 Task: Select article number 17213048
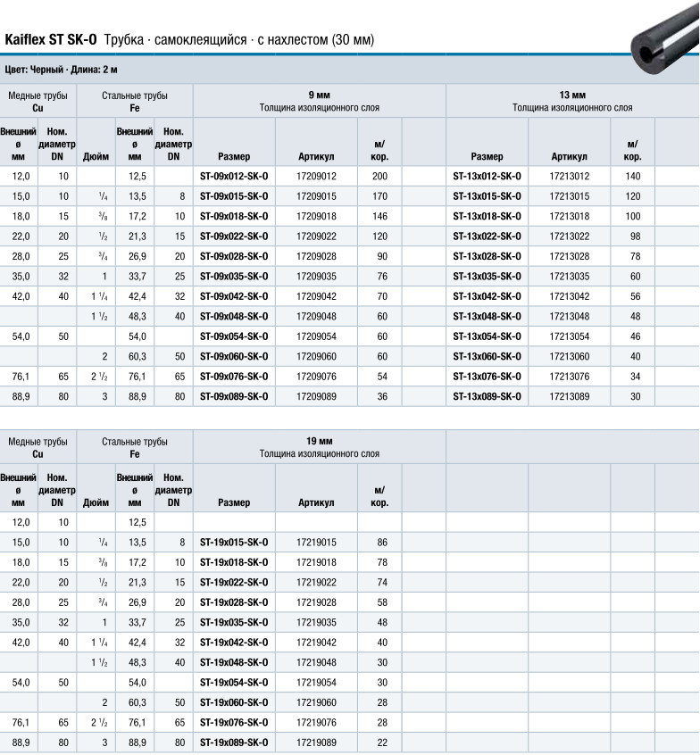coord(570,316)
